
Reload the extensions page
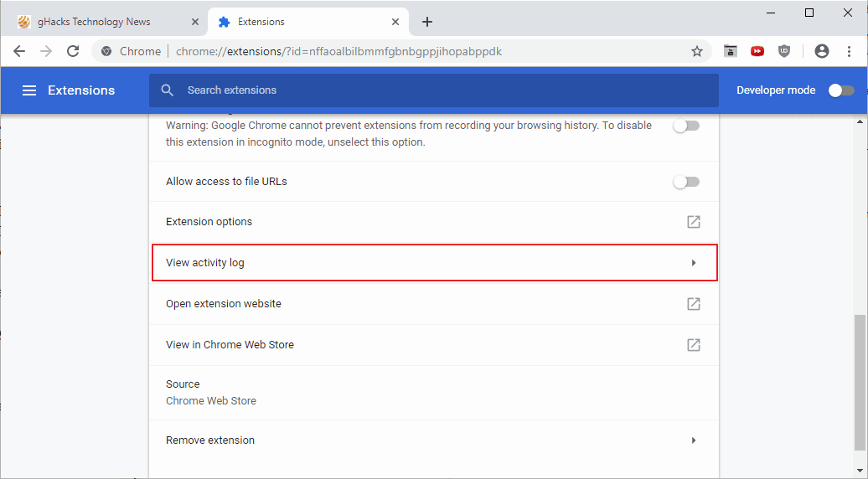pyautogui.click(x=73, y=51)
